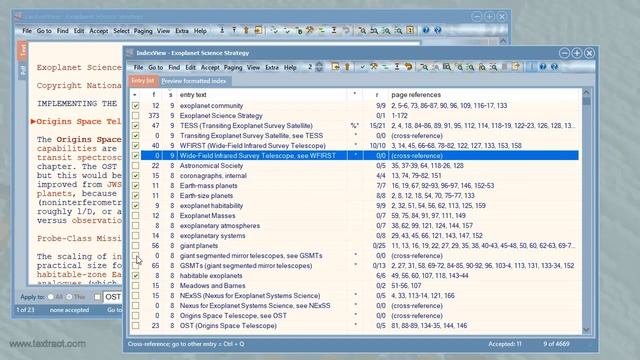Uncheck the habitable exoplanets checkbox

pos(136,276)
